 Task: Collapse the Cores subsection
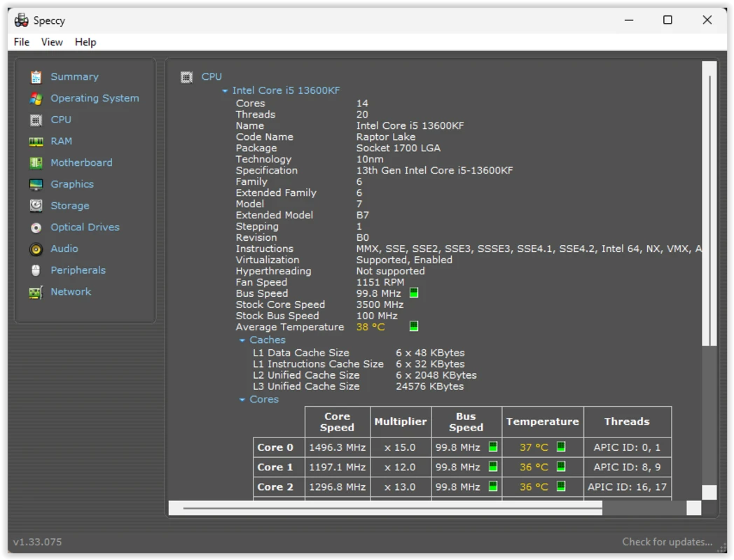[x=242, y=399]
